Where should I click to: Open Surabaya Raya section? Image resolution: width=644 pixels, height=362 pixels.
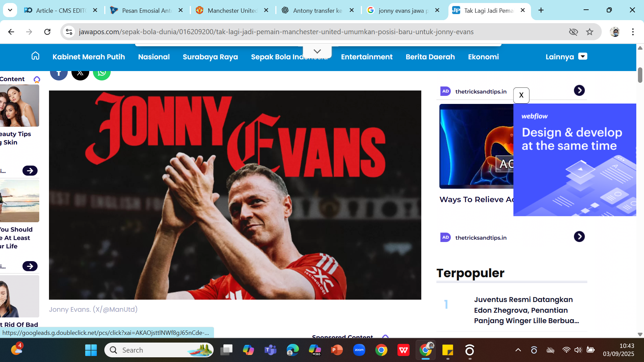pyautogui.click(x=210, y=57)
